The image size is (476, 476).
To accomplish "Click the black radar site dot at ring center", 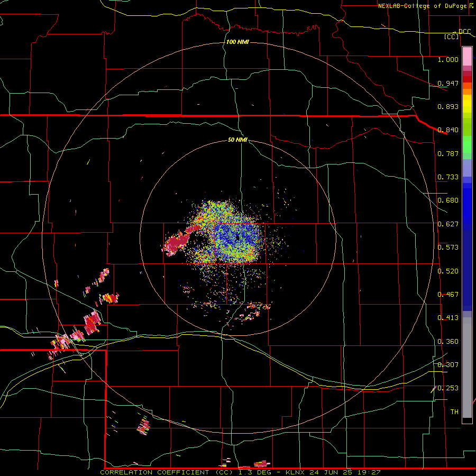I will [237, 239].
